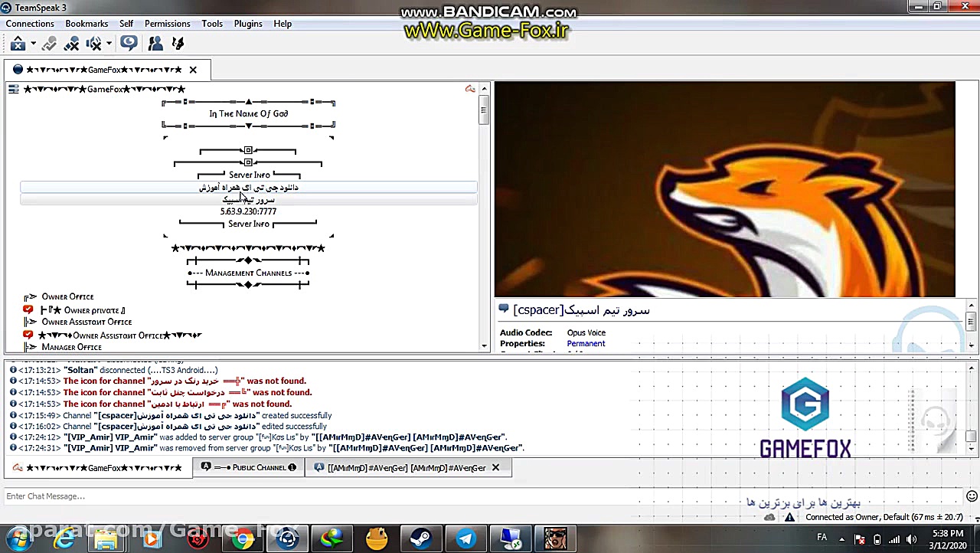The image size is (980, 553).
Task: Open Telegram from the taskbar
Action: [x=465, y=539]
